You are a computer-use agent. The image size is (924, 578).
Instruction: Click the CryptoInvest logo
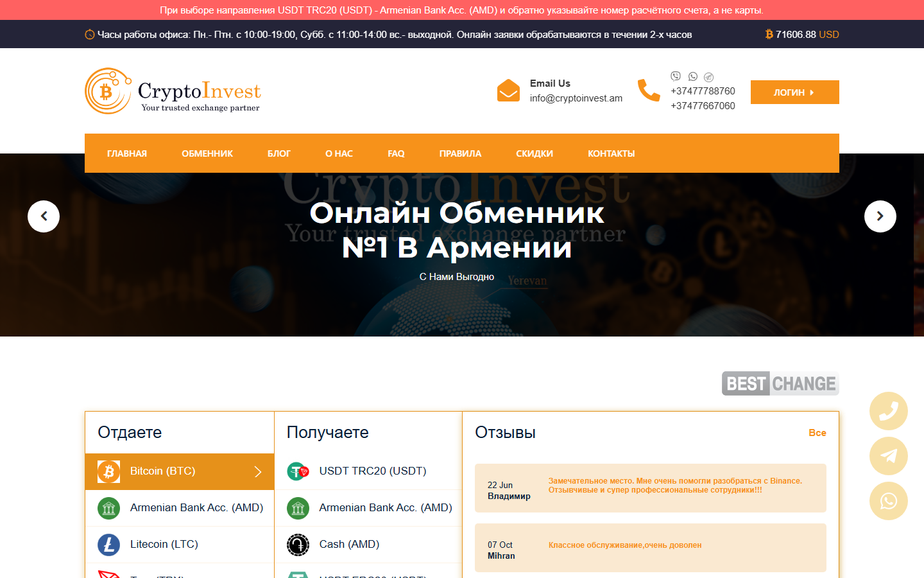pos(173,91)
